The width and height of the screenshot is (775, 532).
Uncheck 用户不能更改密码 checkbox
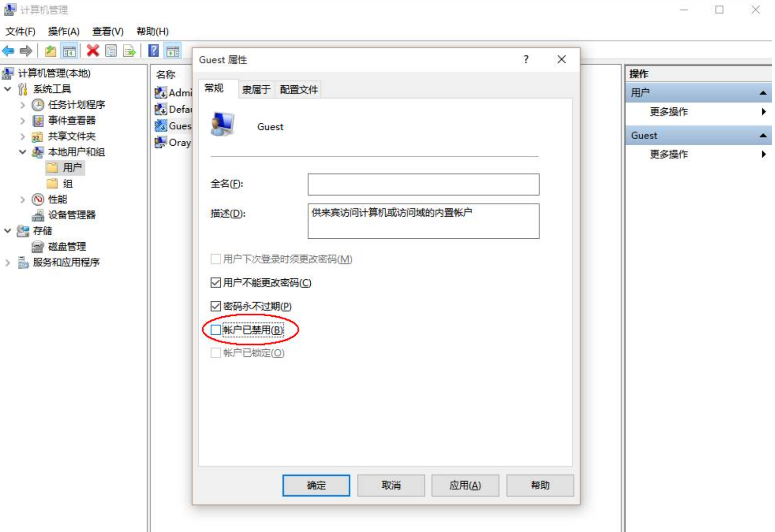tap(216, 283)
